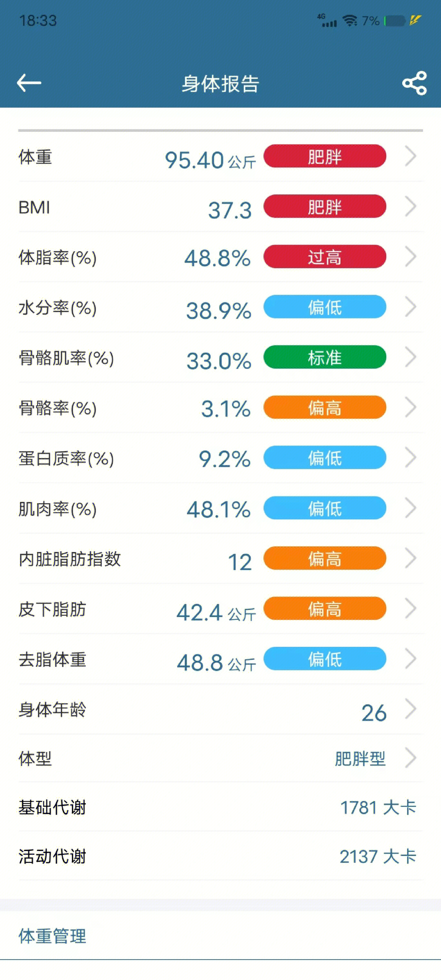441x980 pixels.
Task: Tap the orange 偏高 badge for 骨骼率
Action: click(x=325, y=407)
